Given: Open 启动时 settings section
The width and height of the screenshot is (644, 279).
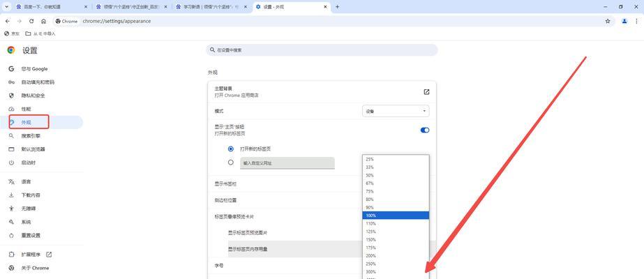Looking at the screenshot, I should (41, 163).
